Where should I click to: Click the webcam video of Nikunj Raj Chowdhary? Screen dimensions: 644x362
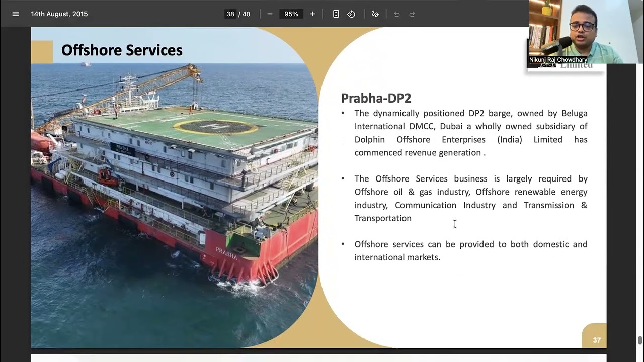[587, 32]
